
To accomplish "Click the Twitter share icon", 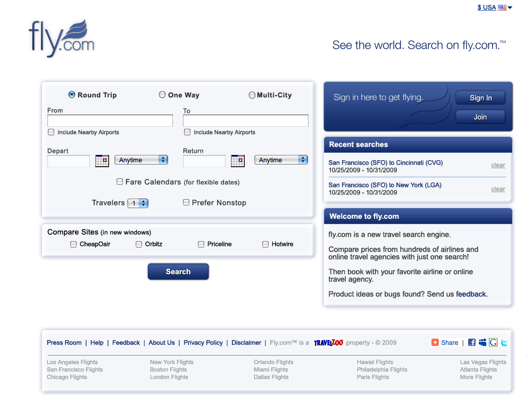I will pos(504,342).
